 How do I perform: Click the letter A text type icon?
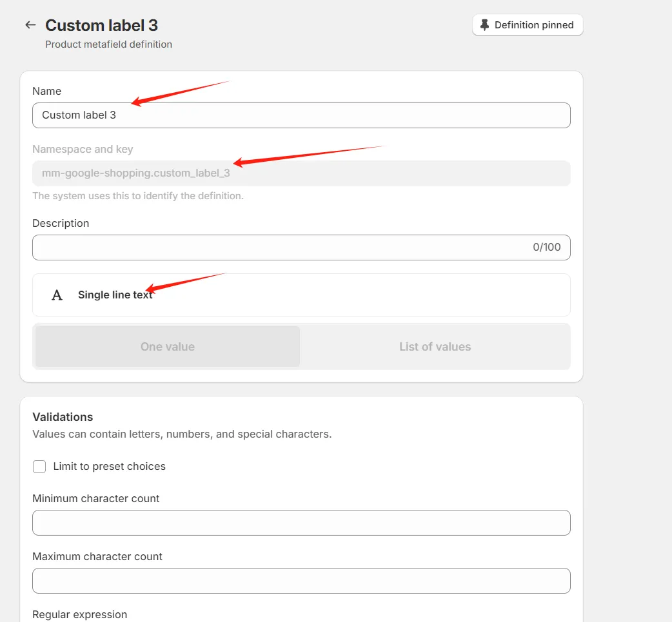click(x=57, y=295)
